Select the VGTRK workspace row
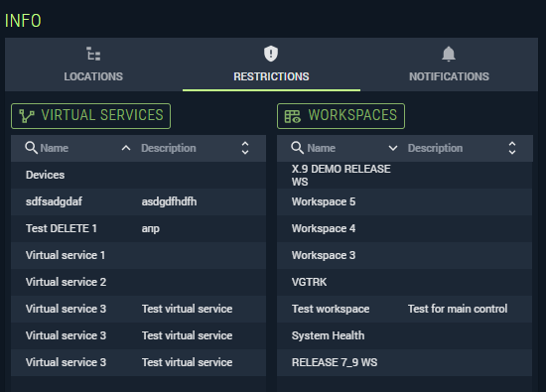This screenshot has height=392, width=546. pyautogui.click(x=405, y=282)
